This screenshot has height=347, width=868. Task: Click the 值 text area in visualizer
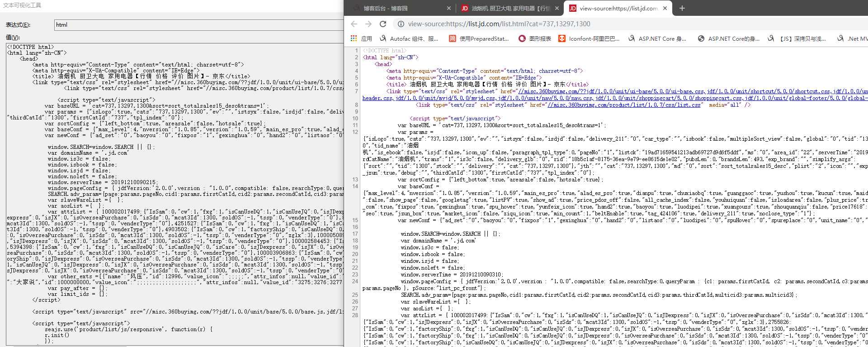(175, 195)
